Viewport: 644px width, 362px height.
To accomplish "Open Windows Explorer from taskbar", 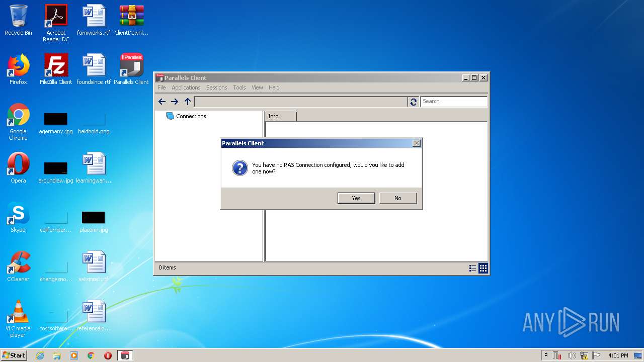I will [57, 355].
